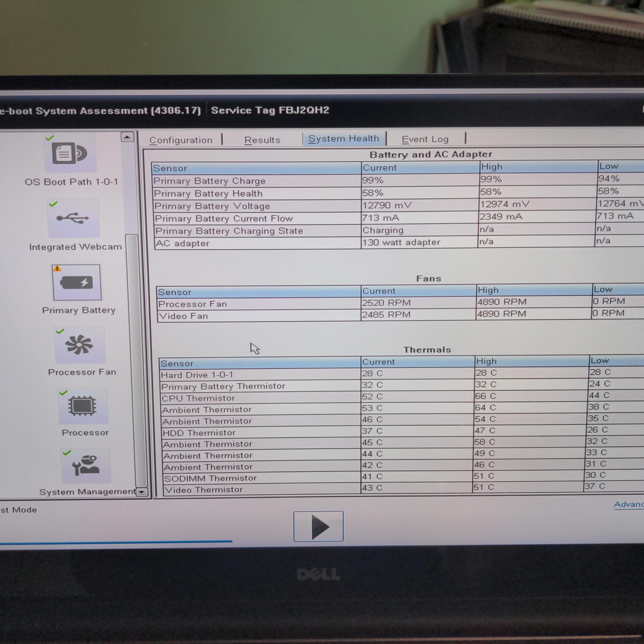Click the Primary Battery Thermistor row label
The image size is (644, 644).
tap(223, 386)
